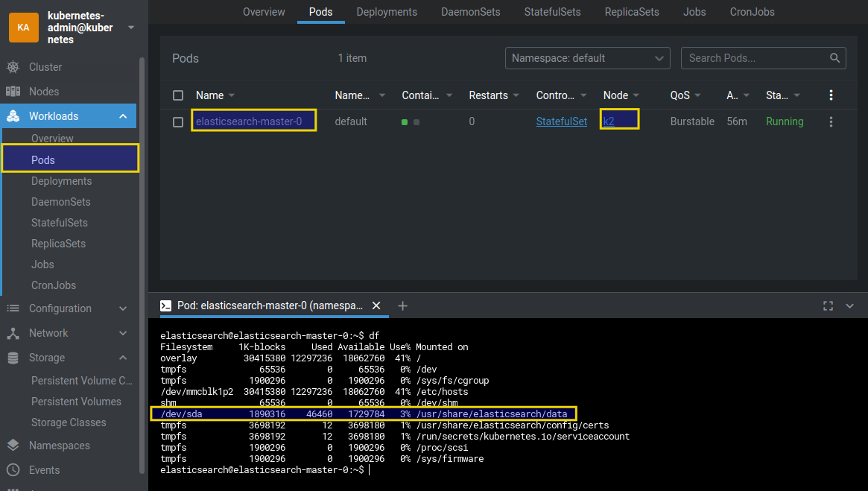The image size is (868, 491).
Task: Click the Namespaces layers icon
Action: (13, 446)
